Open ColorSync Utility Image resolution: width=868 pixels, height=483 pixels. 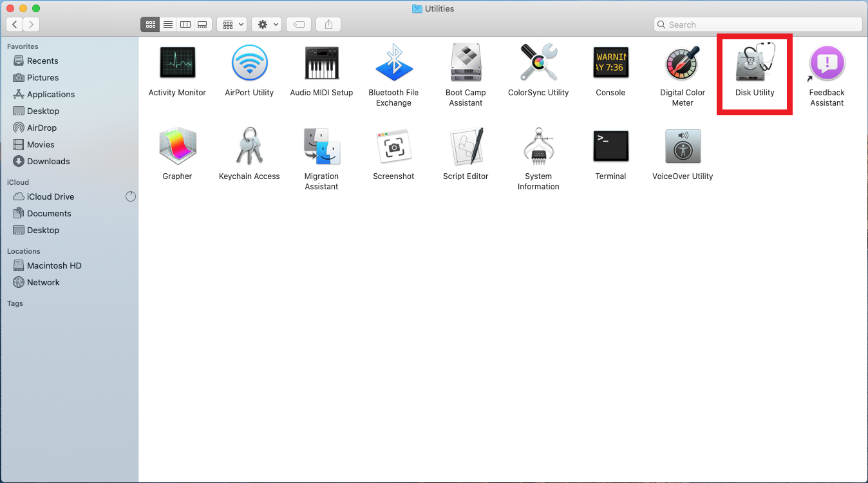click(538, 64)
